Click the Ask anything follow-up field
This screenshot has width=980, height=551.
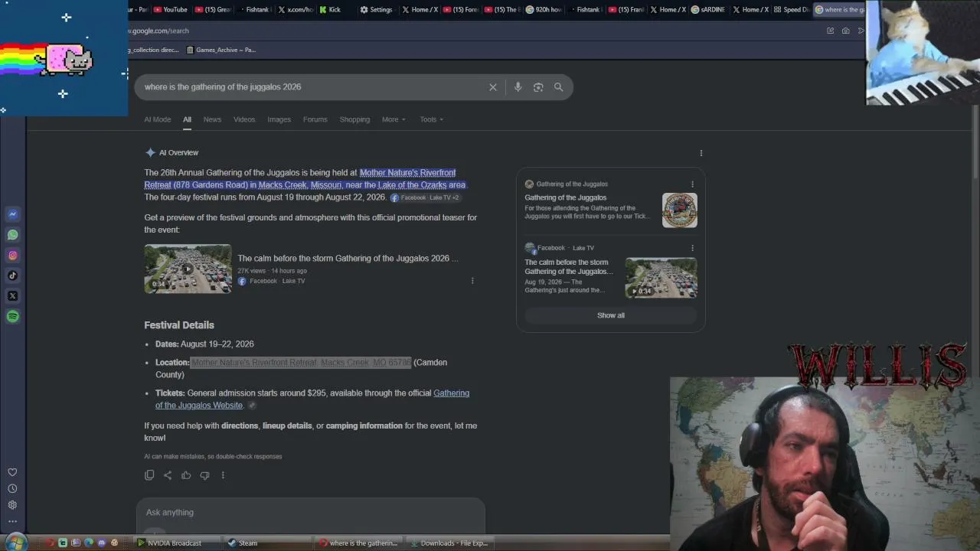coord(310,513)
